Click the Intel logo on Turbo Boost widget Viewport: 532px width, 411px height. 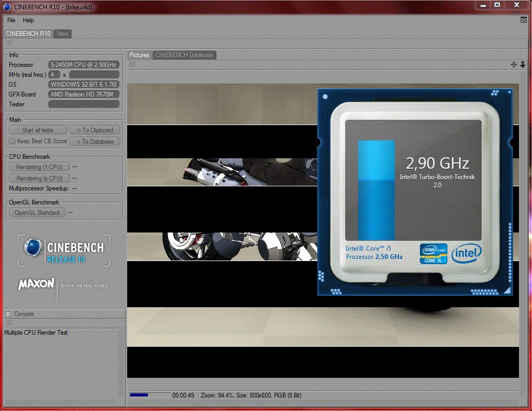point(467,253)
